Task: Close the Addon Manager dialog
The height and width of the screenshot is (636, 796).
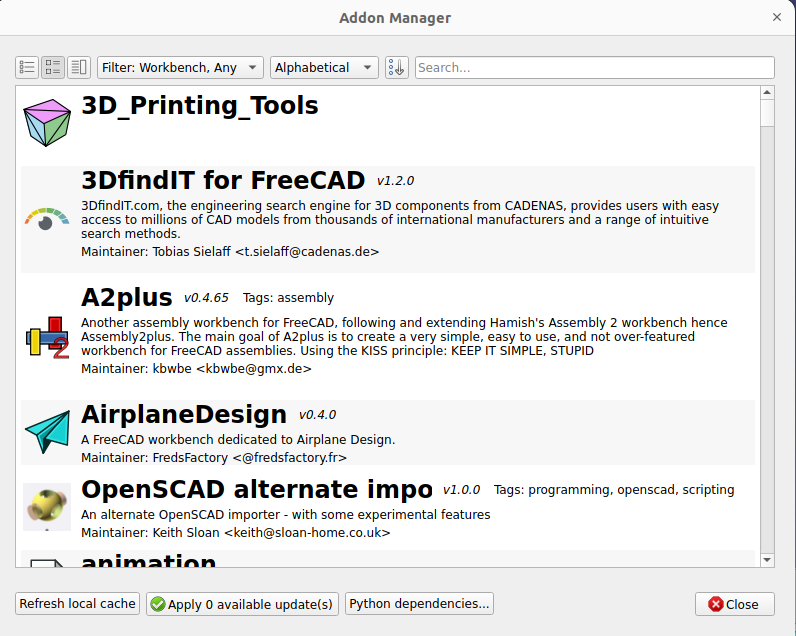Action: pos(735,604)
